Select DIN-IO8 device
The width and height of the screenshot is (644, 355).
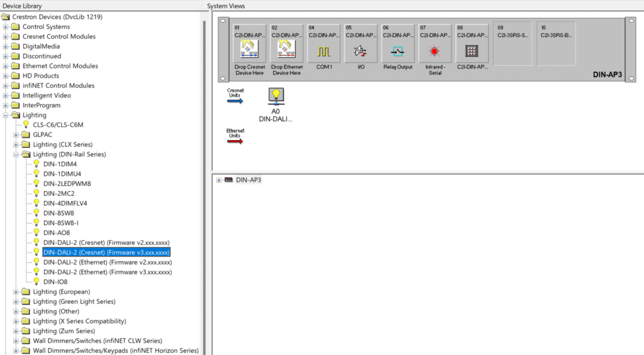pyautogui.click(x=55, y=282)
